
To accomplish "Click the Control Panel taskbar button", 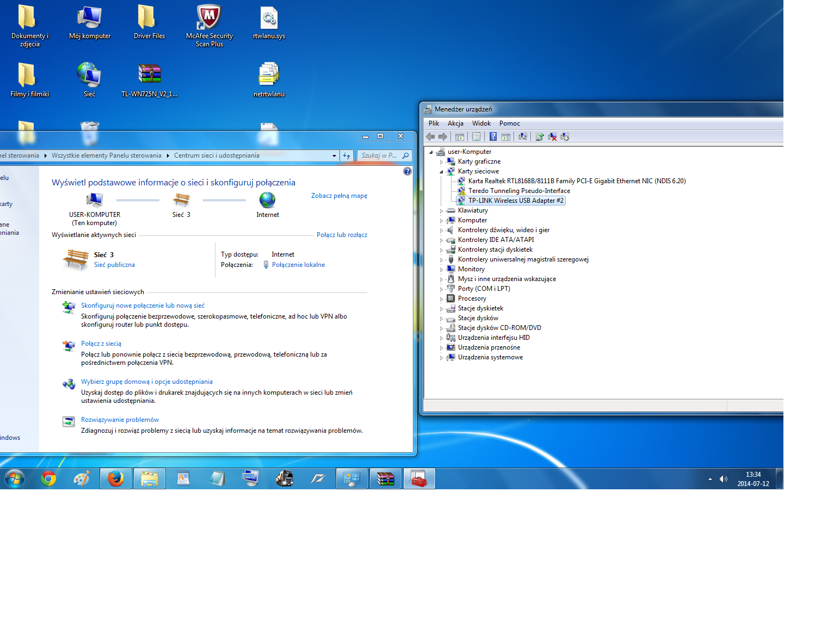I will pyautogui.click(x=351, y=479).
